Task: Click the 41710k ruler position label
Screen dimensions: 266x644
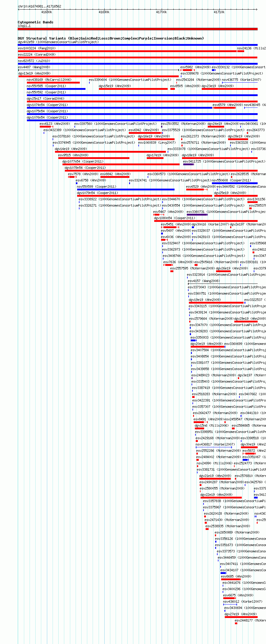Action: point(219,12)
